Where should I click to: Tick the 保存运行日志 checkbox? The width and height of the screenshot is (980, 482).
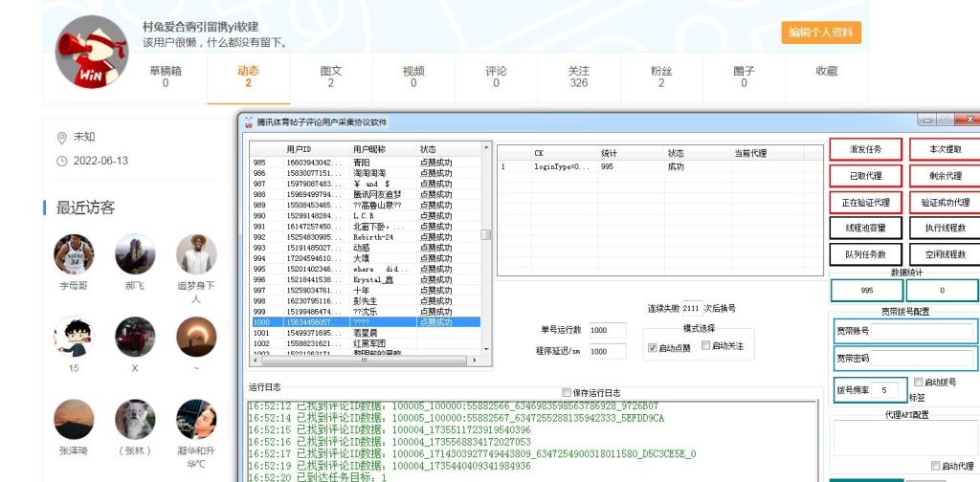click(566, 392)
